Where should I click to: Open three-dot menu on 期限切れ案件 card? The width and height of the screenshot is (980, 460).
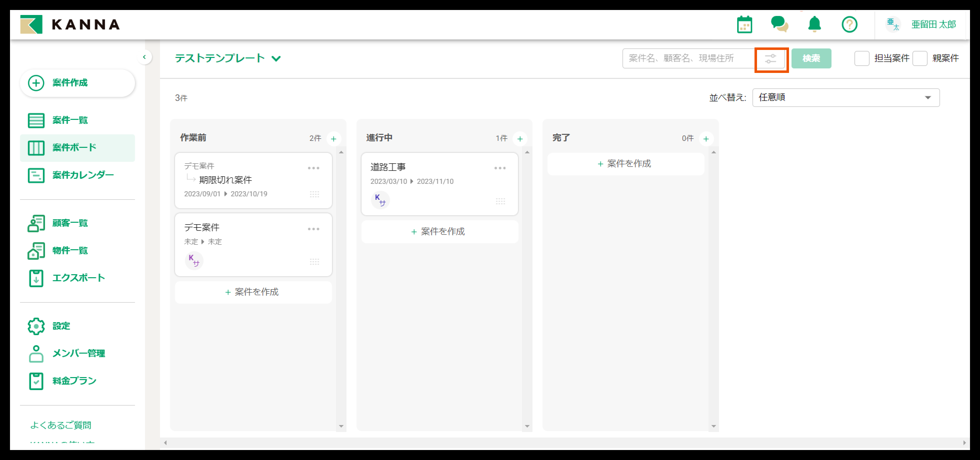pyautogui.click(x=313, y=168)
